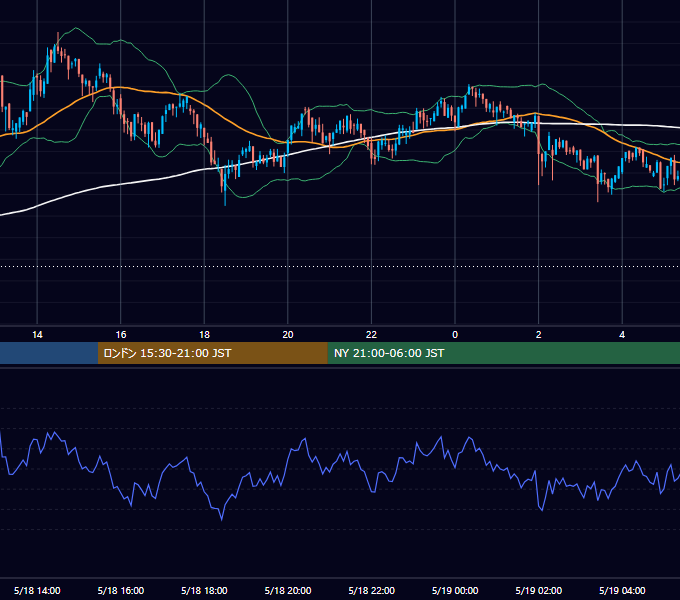Click the 0 hour axis label
The width and height of the screenshot is (680, 600).
[455, 335]
